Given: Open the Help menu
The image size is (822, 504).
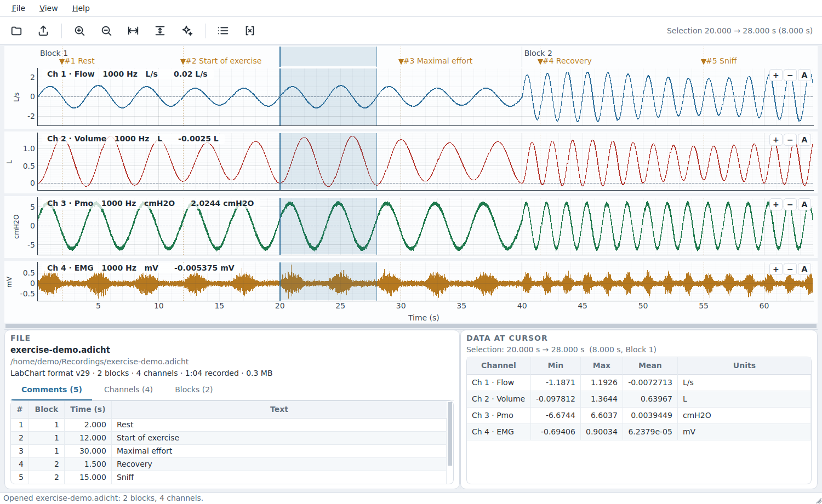Looking at the screenshot, I should point(81,8).
